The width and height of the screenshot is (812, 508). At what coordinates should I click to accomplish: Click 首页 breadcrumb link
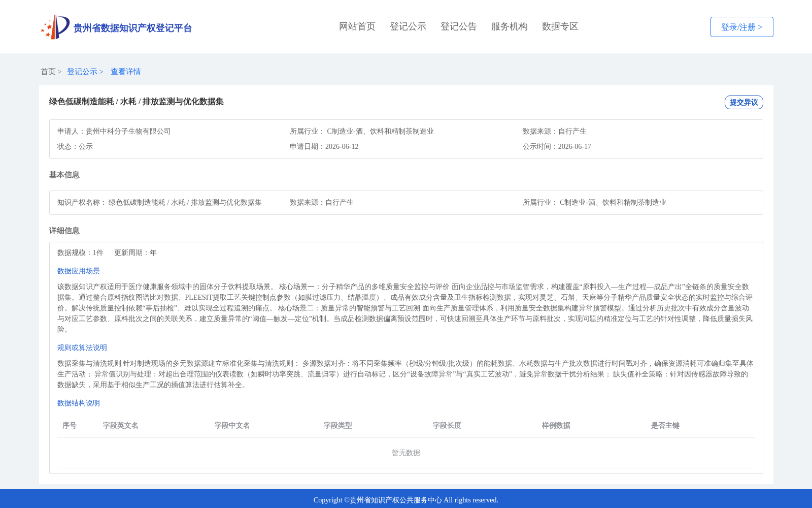coord(48,72)
